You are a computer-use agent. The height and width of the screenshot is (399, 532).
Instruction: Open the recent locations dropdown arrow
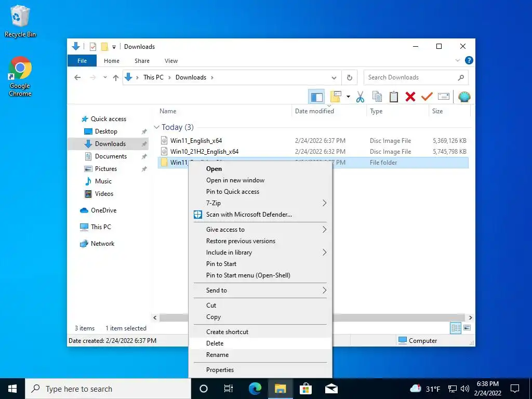click(105, 77)
